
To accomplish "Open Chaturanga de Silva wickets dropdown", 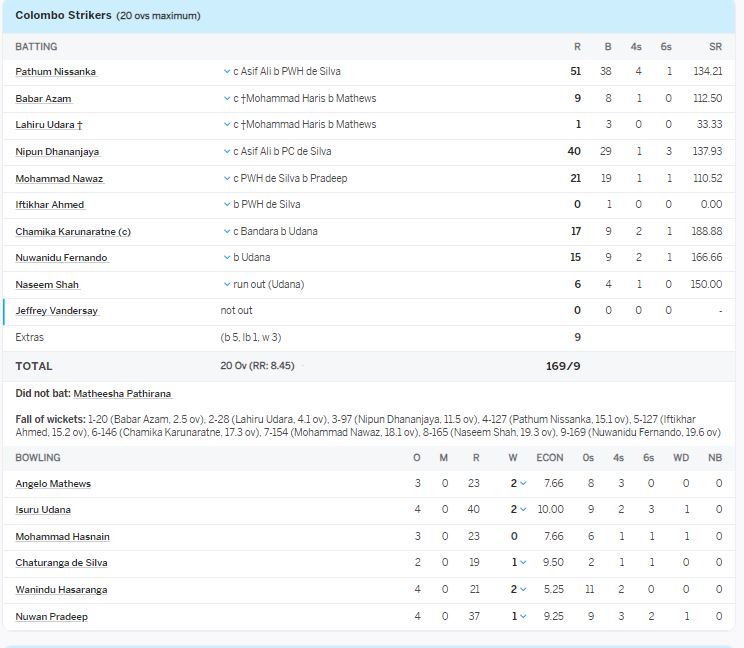I will [522, 563].
